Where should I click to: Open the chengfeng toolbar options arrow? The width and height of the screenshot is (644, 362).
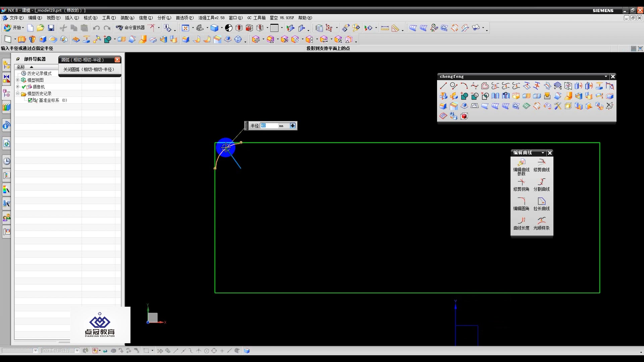pos(605,76)
